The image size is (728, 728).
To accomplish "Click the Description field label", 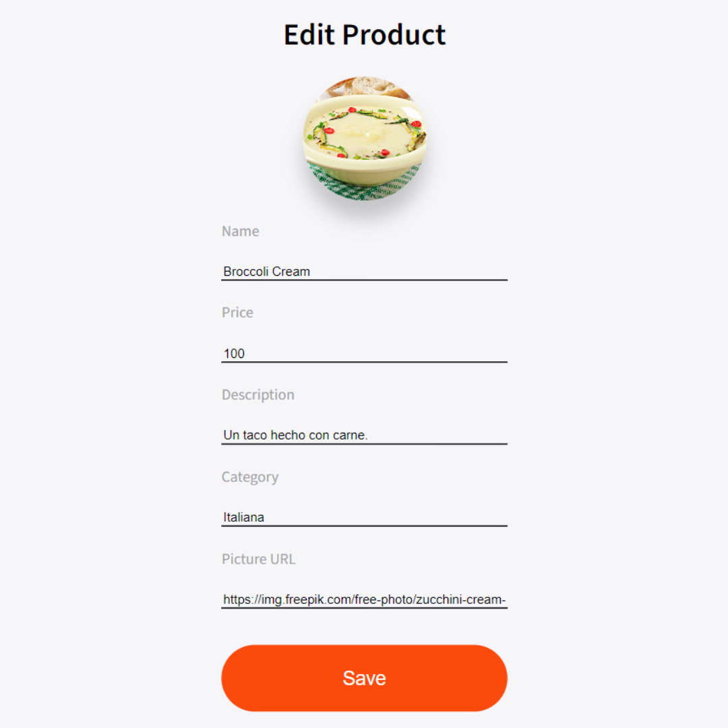I will (x=257, y=394).
